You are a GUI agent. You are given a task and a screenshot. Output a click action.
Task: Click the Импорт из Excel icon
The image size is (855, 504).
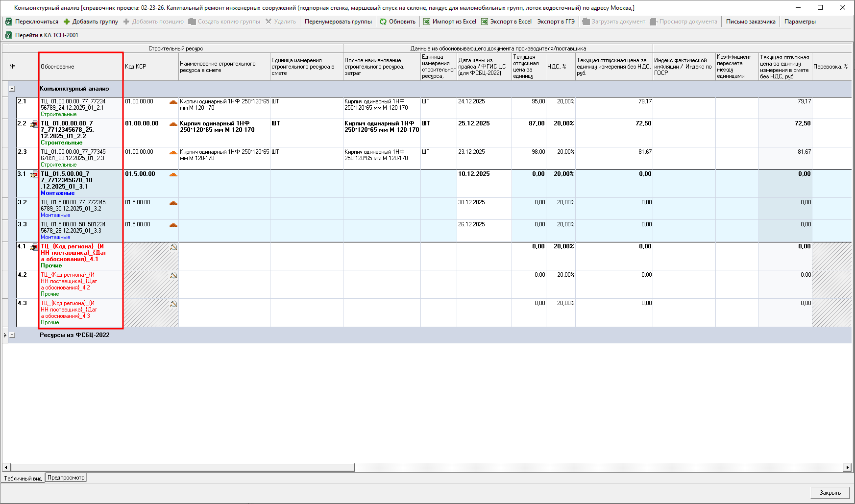pos(427,22)
